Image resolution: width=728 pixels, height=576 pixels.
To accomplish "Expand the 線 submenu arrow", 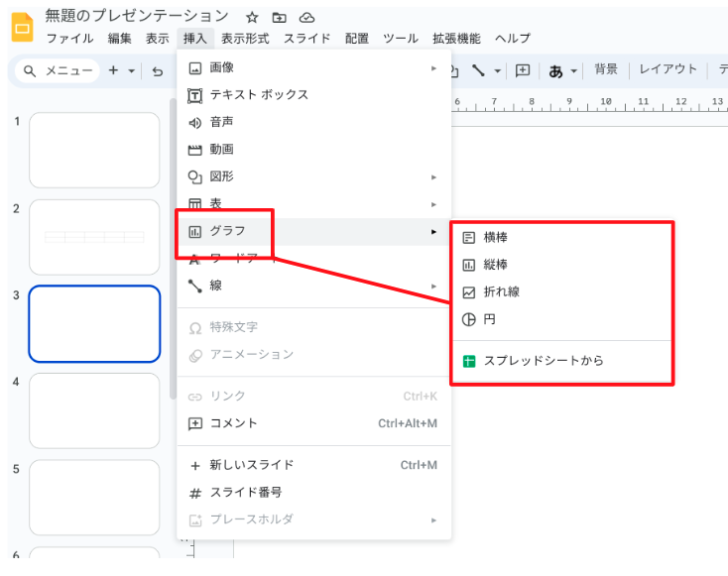I will click(x=433, y=286).
